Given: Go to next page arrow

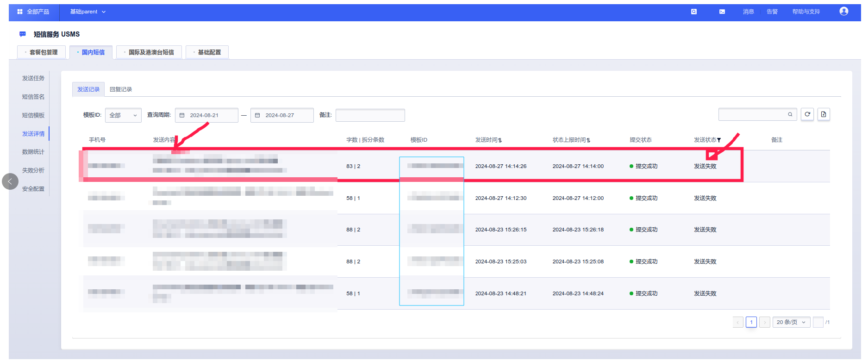Looking at the screenshot, I should (x=765, y=322).
